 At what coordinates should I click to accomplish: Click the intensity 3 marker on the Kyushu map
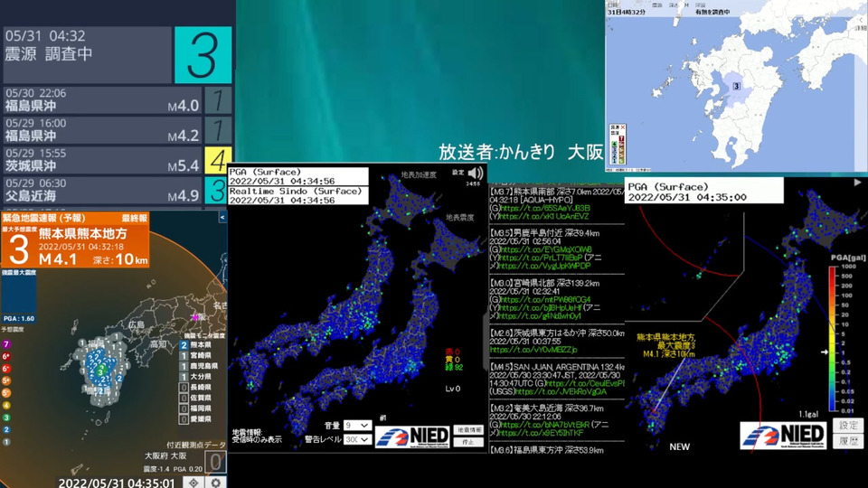(736, 87)
